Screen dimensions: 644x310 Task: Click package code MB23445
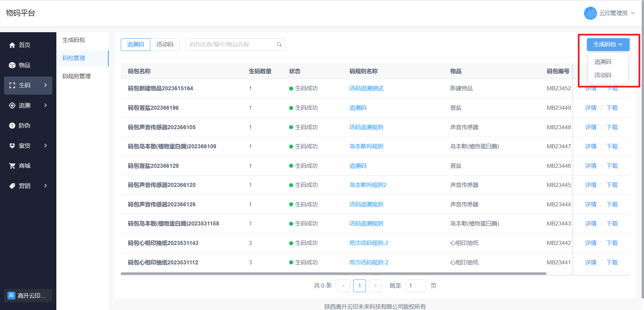(559, 185)
